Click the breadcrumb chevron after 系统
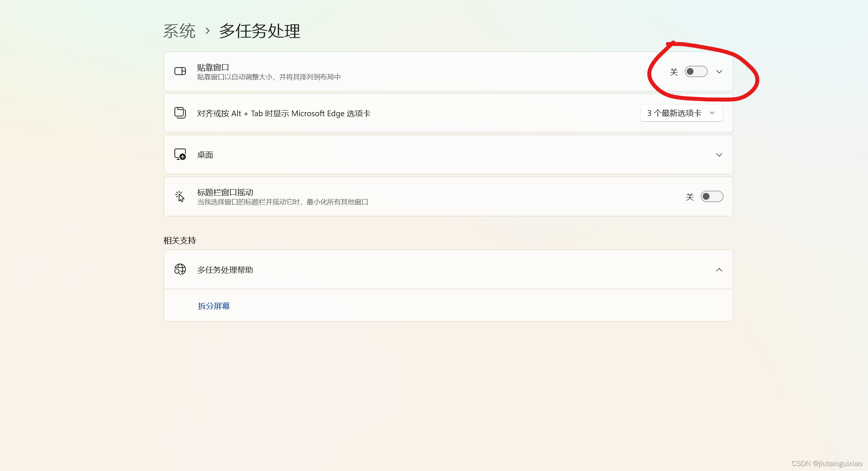The width and height of the screenshot is (868, 471). point(207,31)
